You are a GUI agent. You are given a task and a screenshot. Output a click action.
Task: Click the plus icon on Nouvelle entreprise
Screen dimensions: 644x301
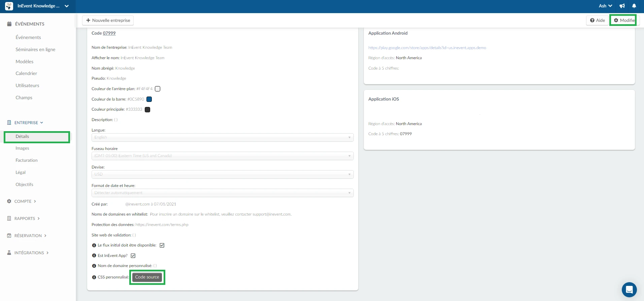pyautogui.click(x=88, y=21)
